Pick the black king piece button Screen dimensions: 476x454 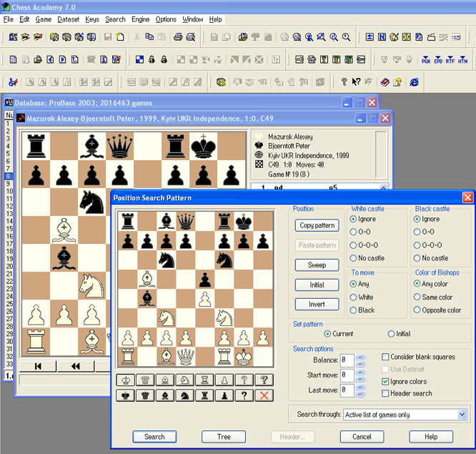(126, 395)
